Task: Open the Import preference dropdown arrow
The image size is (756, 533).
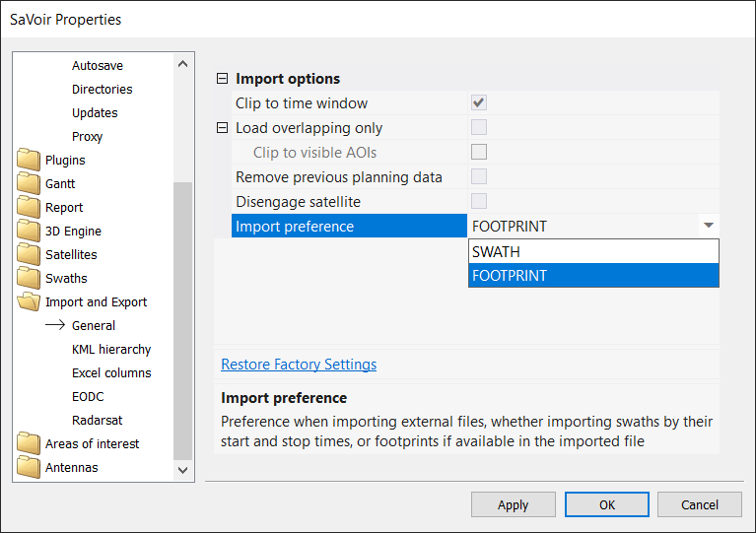Action: tap(708, 226)
